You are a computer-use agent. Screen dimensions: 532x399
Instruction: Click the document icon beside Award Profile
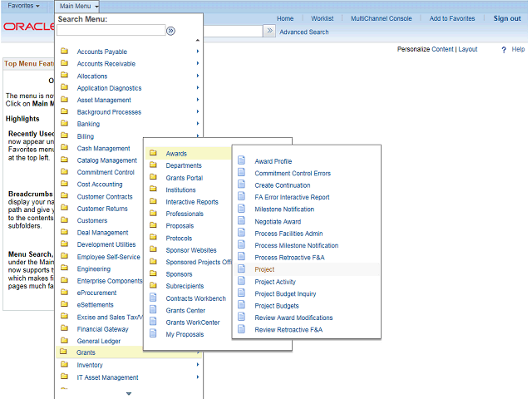point(242,161)
